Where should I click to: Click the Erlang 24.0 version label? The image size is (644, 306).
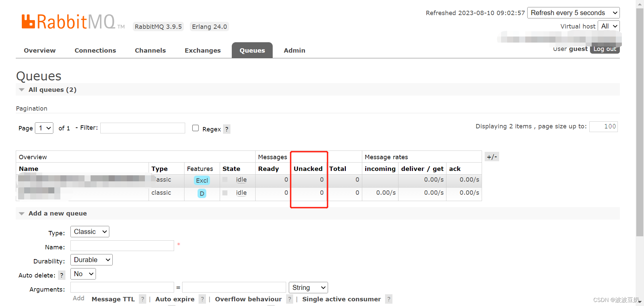pyautogui.click(x=209, y=26)
